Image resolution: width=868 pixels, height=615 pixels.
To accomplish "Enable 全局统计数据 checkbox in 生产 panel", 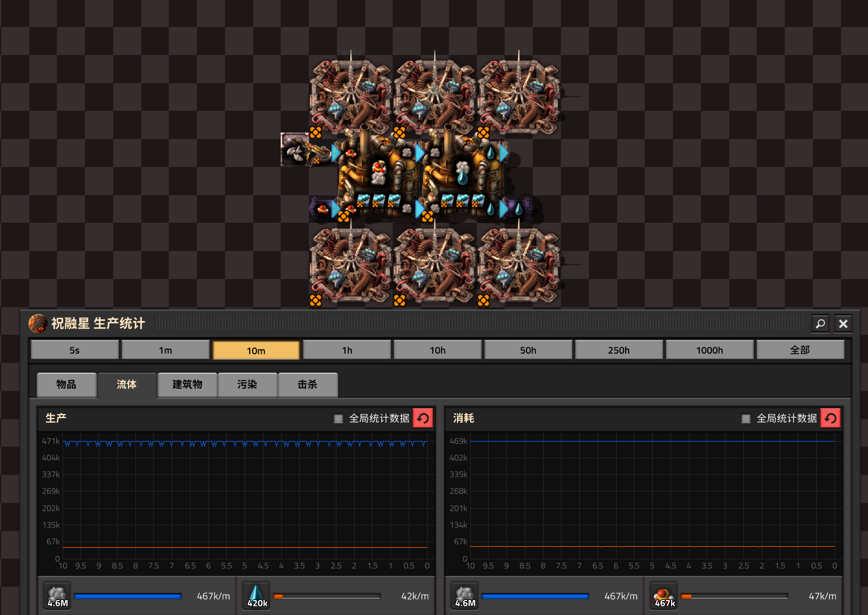I will coord(339,419).
